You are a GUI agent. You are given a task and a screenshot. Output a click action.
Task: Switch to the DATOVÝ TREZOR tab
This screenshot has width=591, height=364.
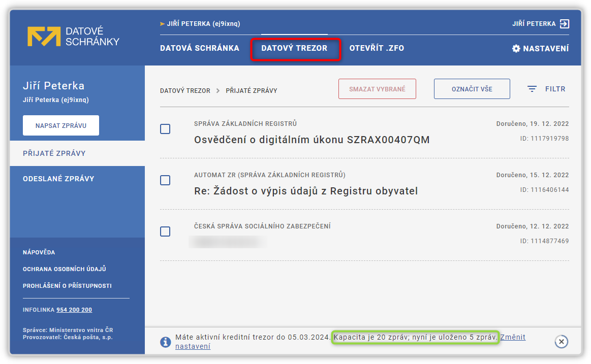294,48
